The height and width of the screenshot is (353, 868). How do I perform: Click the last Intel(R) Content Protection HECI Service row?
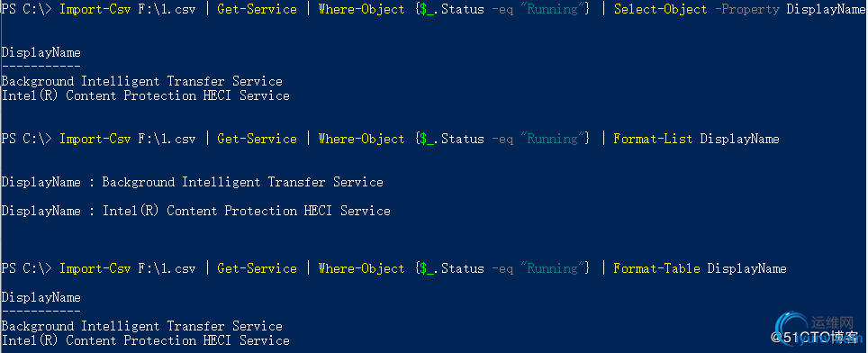click(145, 340)
